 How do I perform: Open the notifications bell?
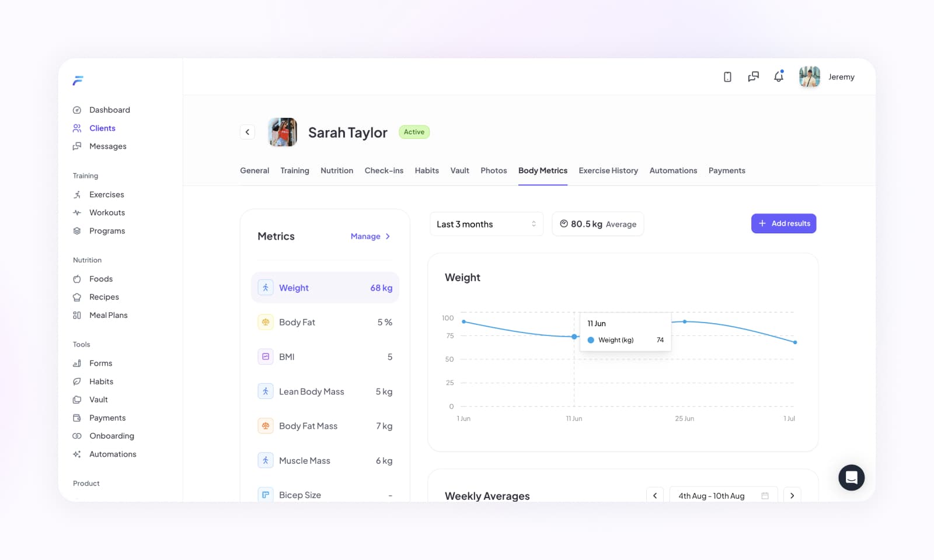pos(779,77)
